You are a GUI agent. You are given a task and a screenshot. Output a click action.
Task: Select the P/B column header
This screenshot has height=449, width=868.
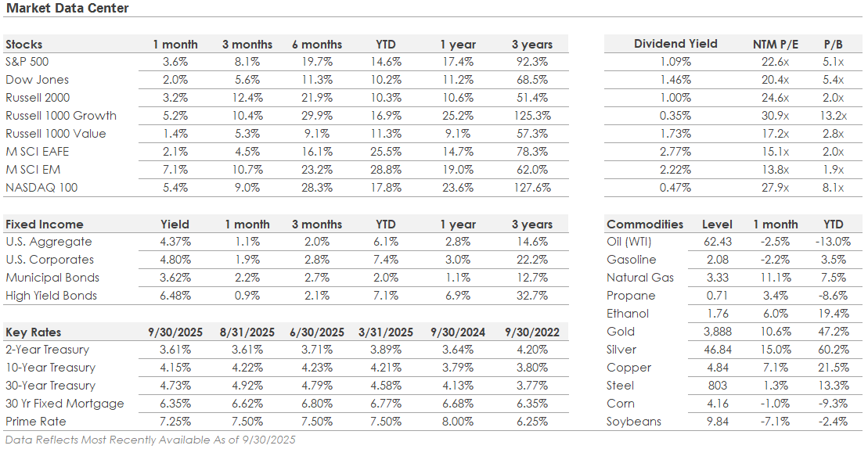pyautogui.click(x=832, y=44)
